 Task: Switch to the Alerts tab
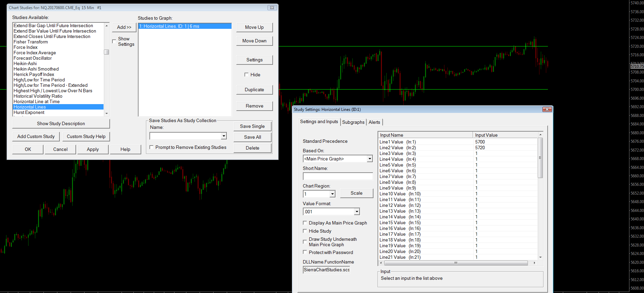coord(374,122)
